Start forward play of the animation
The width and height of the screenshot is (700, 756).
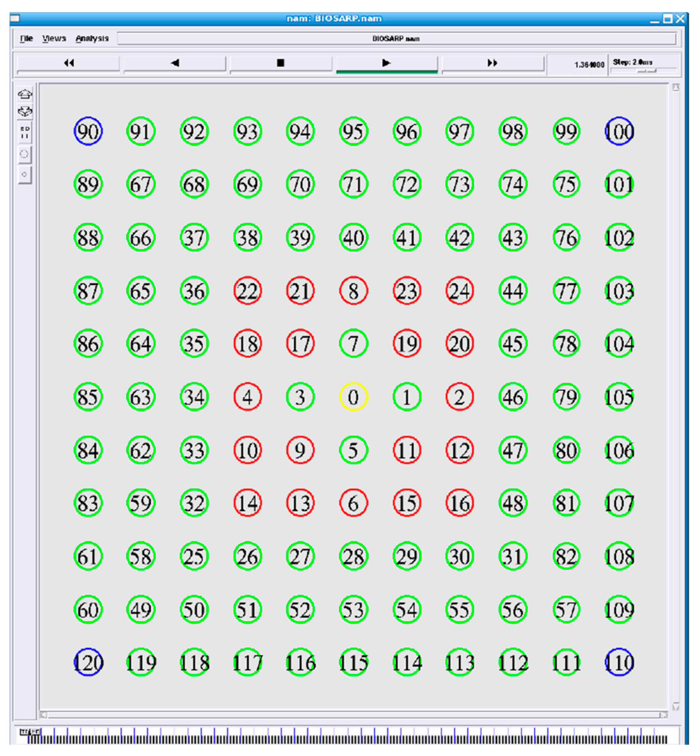point(386,63)
